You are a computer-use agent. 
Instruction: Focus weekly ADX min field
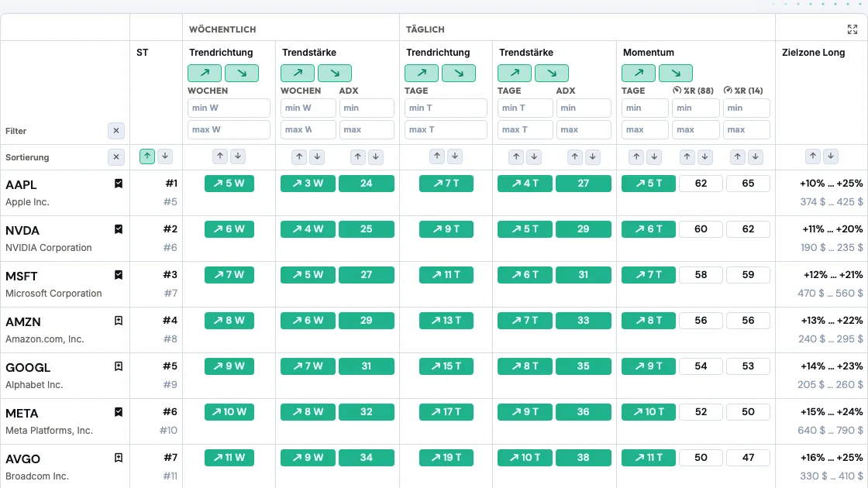pyautogui.click(x=367, y=108)
